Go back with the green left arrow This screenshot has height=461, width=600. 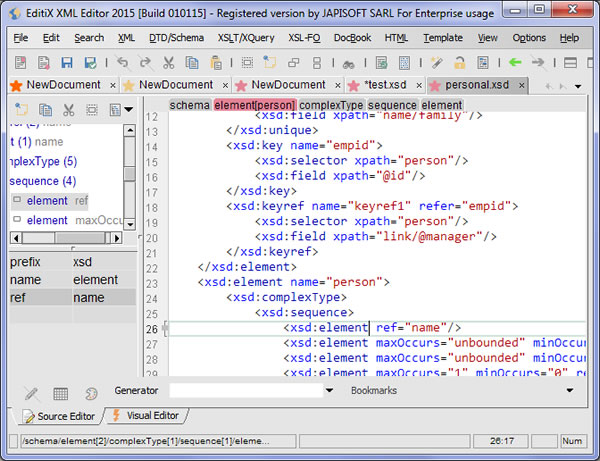click(x=515, y=62)
